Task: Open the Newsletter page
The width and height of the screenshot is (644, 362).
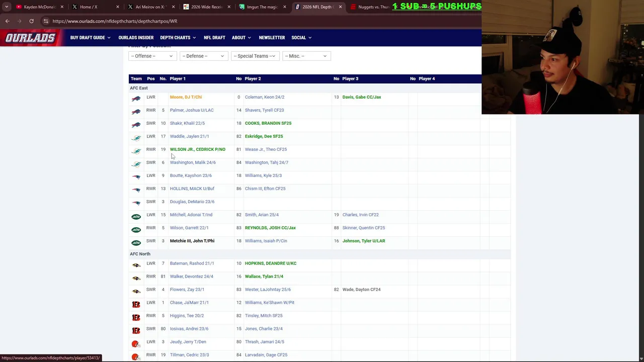Action: [272, 38]
